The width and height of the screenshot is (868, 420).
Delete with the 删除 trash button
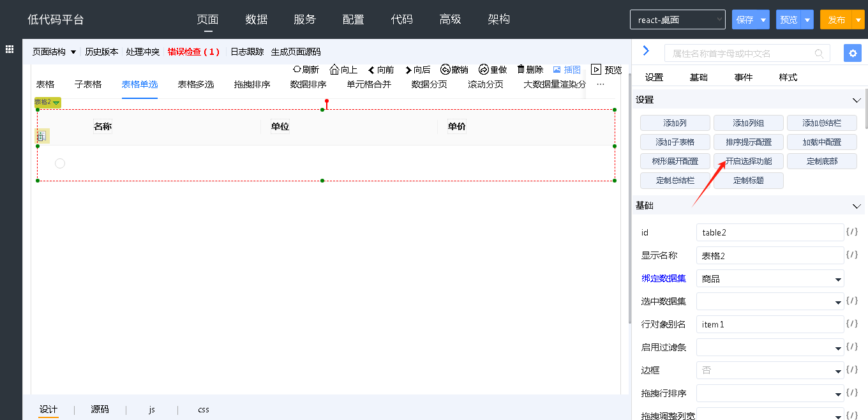pos(530,70)
